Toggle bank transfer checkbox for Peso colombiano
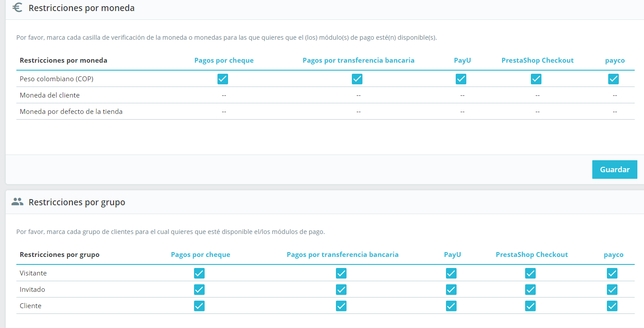 [x=357, y=79]
